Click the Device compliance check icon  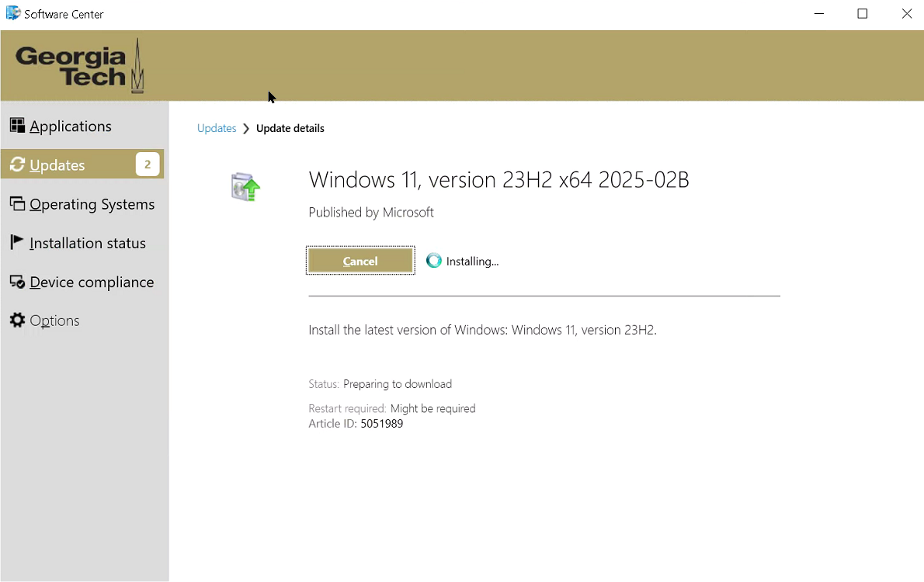click(x=17, y=282)
